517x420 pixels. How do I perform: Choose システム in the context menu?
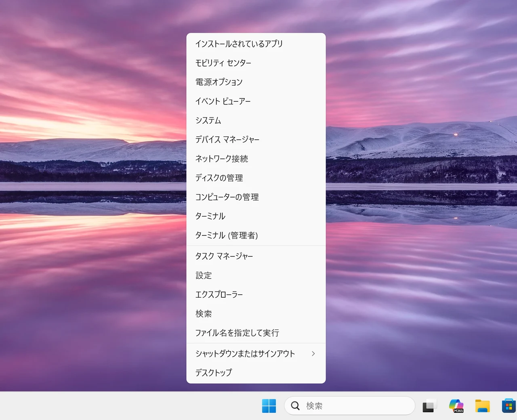[x=256, y=120]
